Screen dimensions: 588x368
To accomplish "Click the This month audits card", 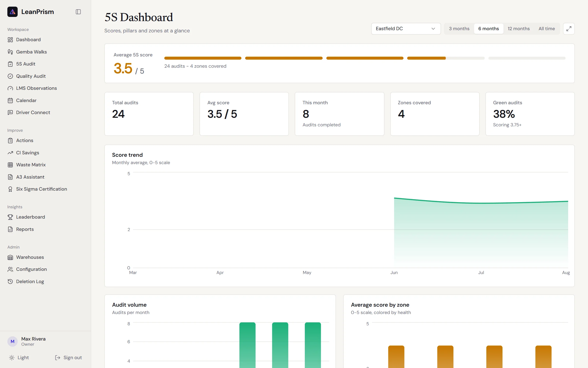I will pyautogui.click(x=339, y=114).
